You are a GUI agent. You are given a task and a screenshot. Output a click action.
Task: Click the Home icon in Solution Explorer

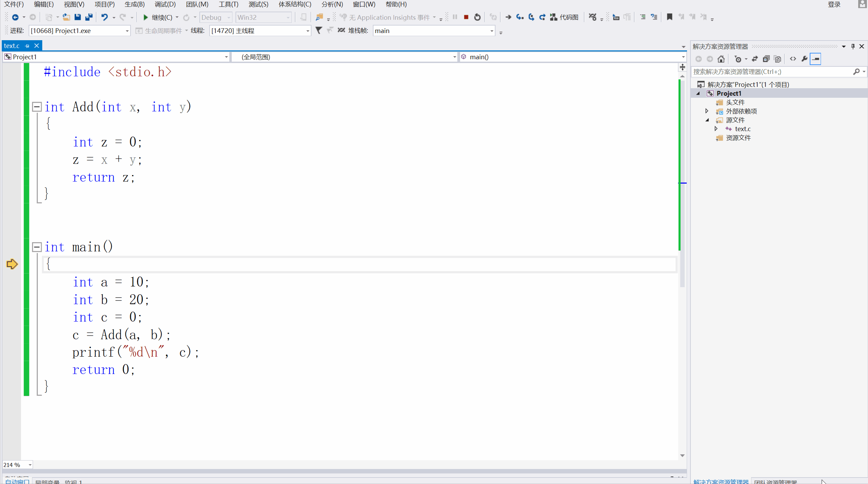(x=721, y=59)
